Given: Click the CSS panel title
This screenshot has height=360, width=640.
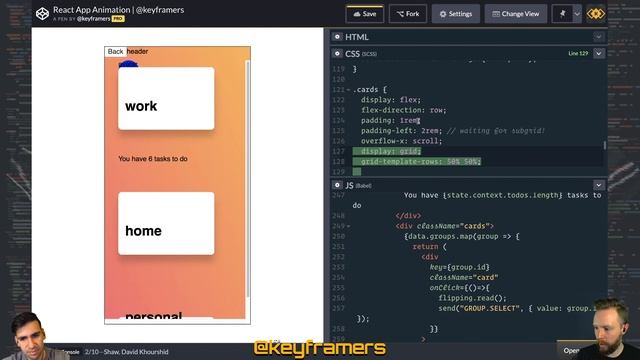Looking at the screenshot, I should [352, 53].
